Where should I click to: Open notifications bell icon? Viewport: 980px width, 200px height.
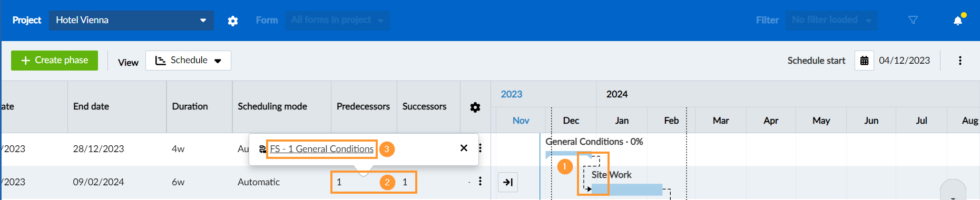[x=958, y=21]
